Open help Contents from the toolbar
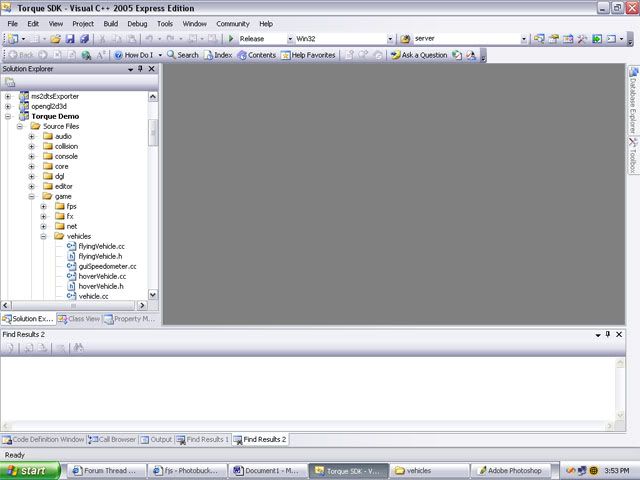Screen dimensions: 640x480 point(257,55)
